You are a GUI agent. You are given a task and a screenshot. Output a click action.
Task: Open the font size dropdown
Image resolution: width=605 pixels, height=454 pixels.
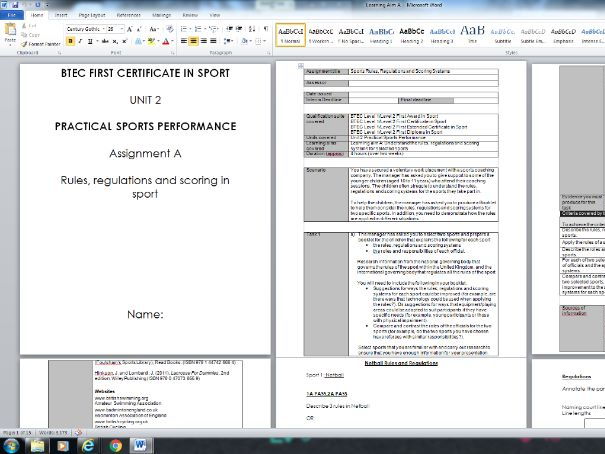tap(122, 29)
